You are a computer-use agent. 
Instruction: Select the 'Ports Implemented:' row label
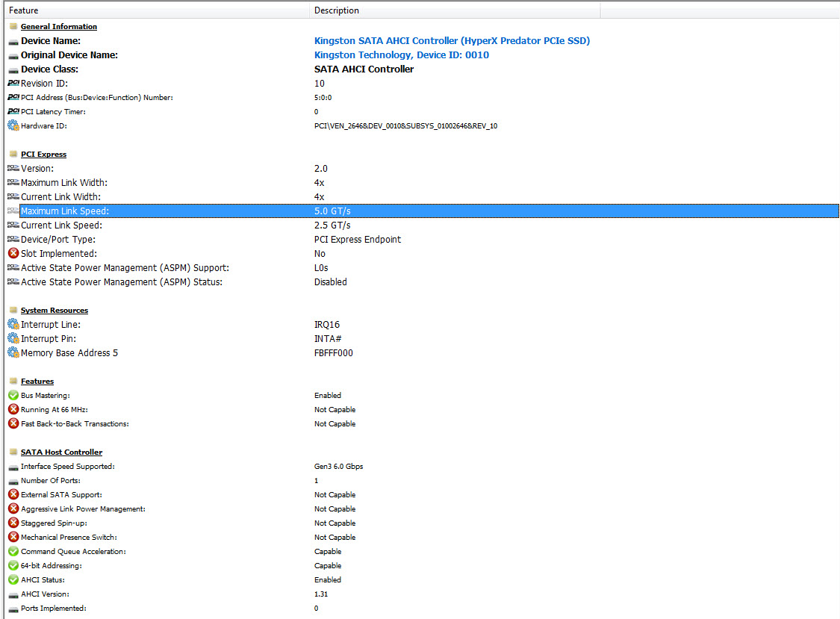[54, 608]
